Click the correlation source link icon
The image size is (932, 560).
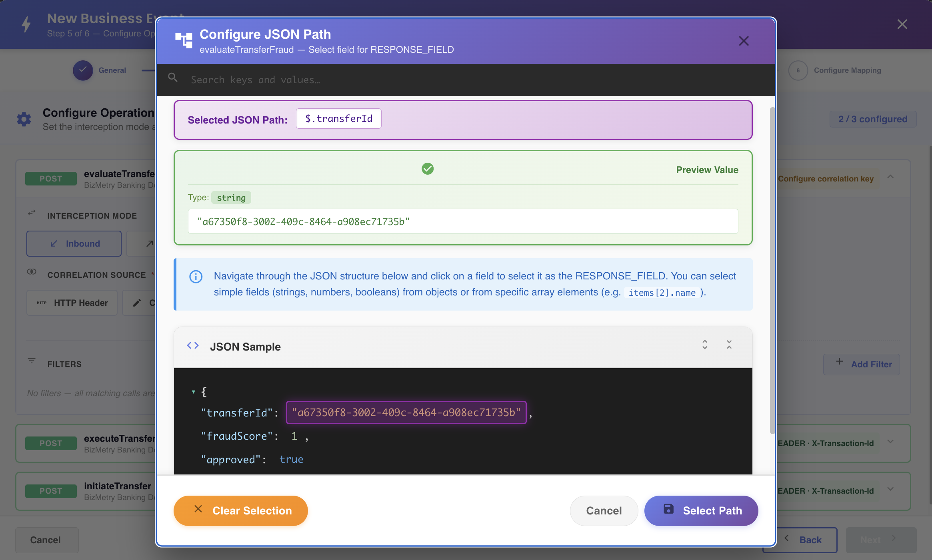(x=32, y=272)
